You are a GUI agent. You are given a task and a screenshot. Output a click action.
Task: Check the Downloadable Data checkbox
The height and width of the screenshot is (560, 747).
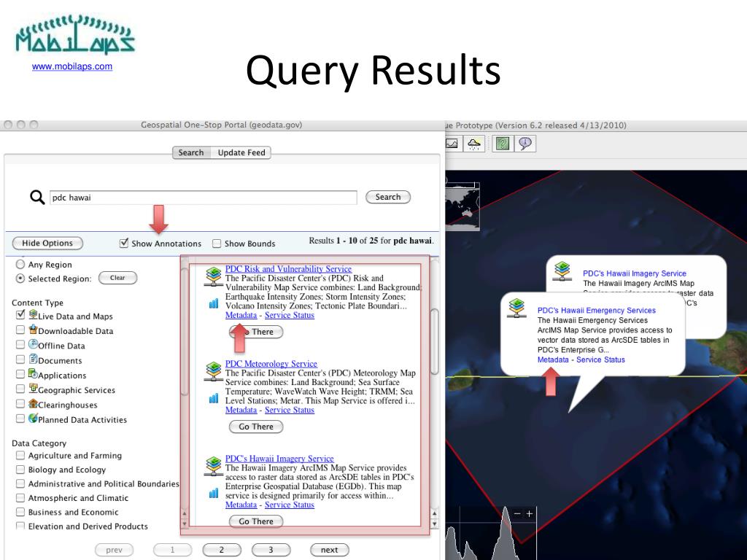coord(20,330)
